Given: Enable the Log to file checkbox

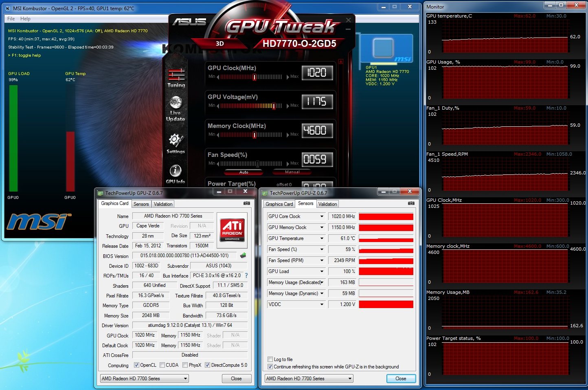Looking at the screenshot, I should (x=270, y=359).
